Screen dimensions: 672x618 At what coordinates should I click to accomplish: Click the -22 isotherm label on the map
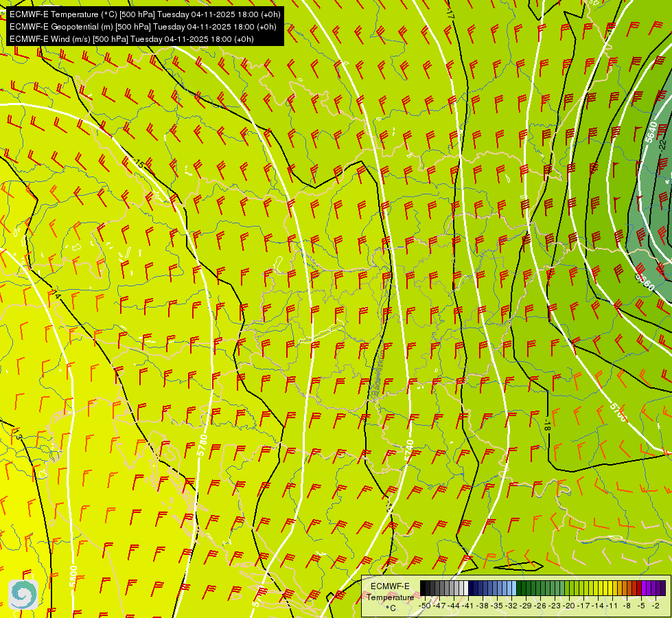point(663,144)
